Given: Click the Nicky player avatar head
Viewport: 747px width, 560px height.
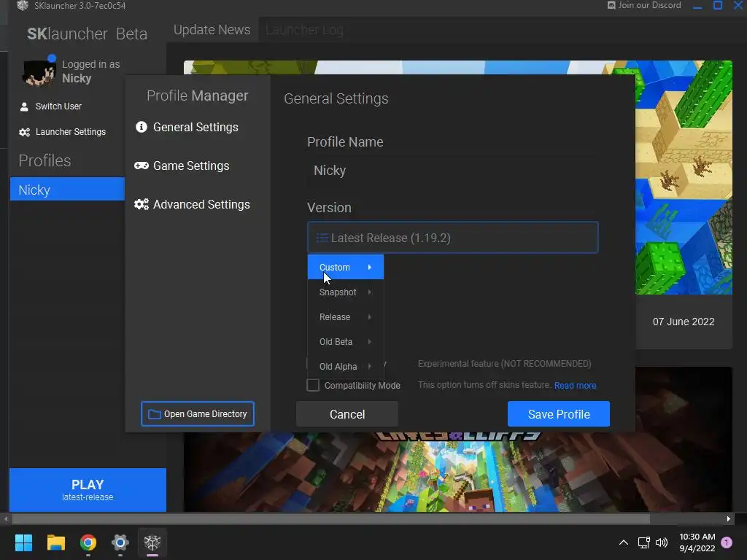Looking at the screenshot, I should point(39,71).
